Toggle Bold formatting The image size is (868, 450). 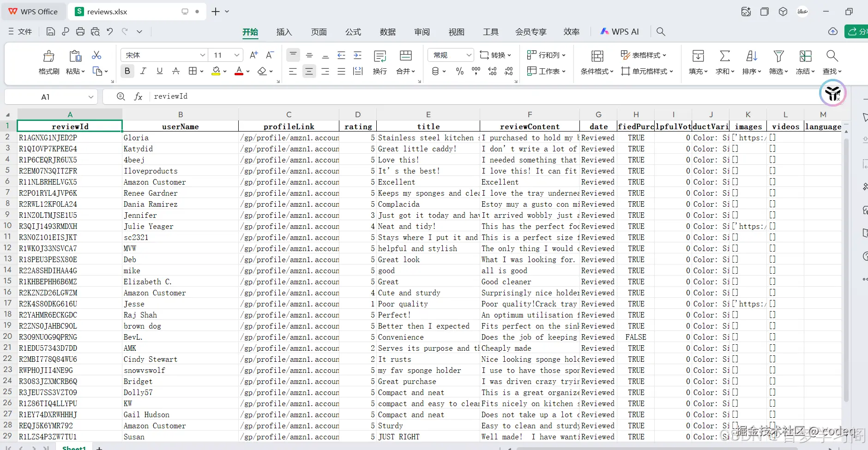(x=127, y=71)
